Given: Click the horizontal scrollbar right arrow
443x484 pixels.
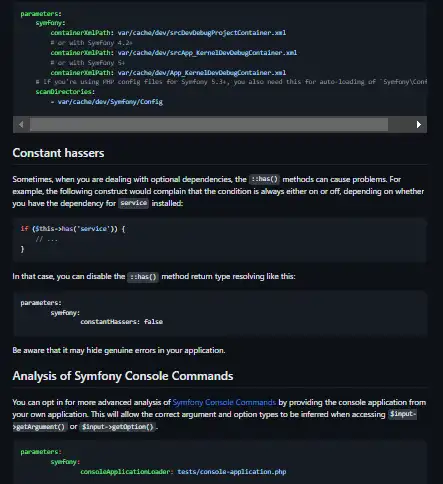Looking at the screenshot, I should pos(419,124).
